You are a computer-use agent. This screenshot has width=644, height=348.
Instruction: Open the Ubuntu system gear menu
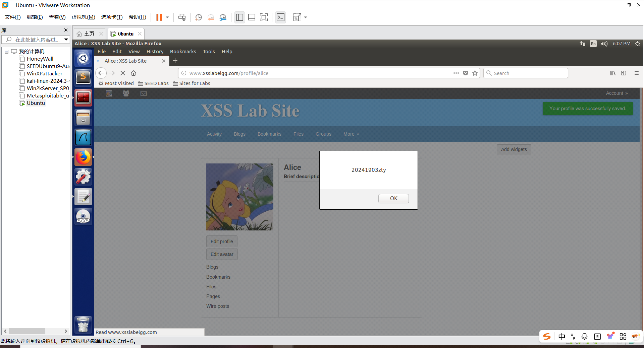[638, 44]
